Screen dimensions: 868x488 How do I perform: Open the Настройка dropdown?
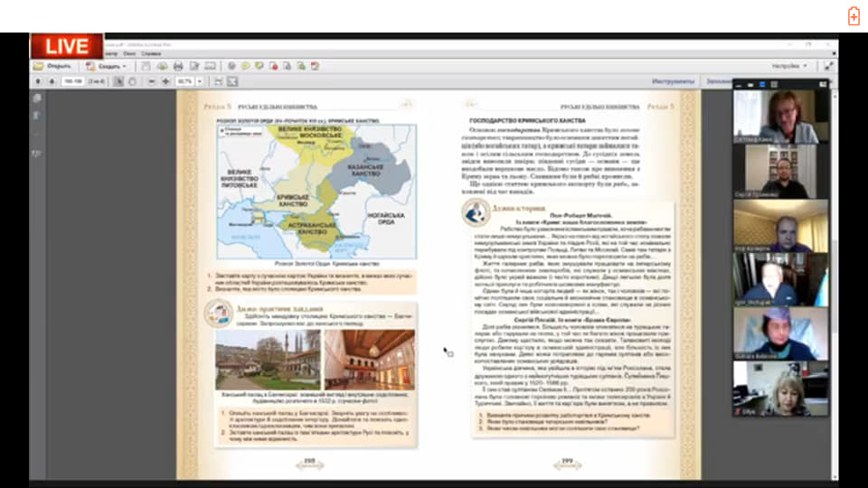(789, 66)
